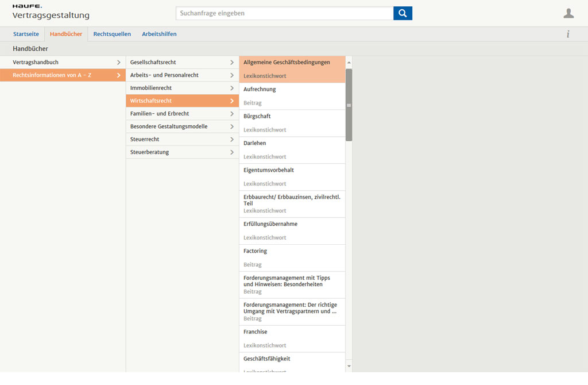The image size is (588, 385).
Task: Expand Wirtschaftsrecht chevron arrow
Action: pos(232,101)
